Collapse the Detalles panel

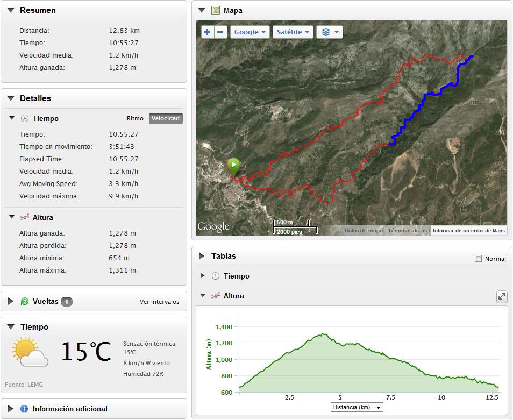click(11, 98)
